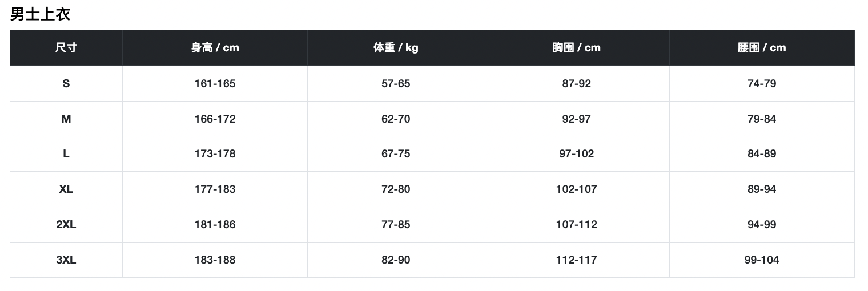Click the 尺寸 column header
Screen dimensions: 868x291
coord(66,48)
